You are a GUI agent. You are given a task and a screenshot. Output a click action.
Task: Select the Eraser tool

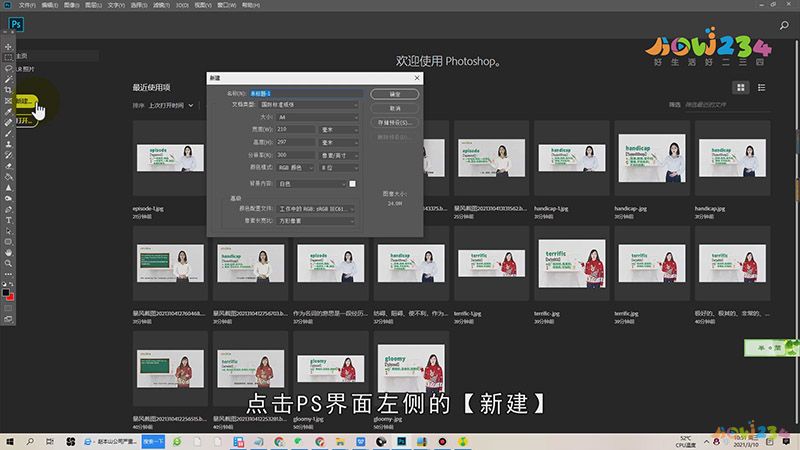(x=8, y=166)
